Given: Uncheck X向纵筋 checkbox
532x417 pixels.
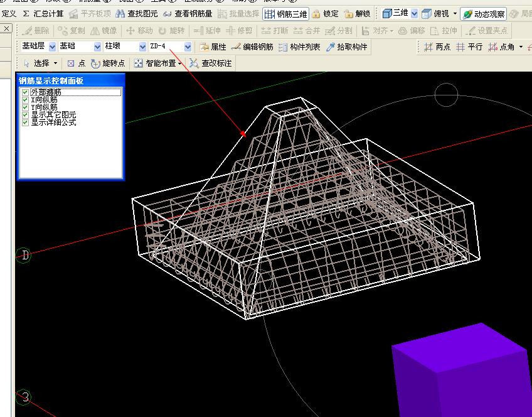Looking at the screenshot, I should (x=24, y=100).
